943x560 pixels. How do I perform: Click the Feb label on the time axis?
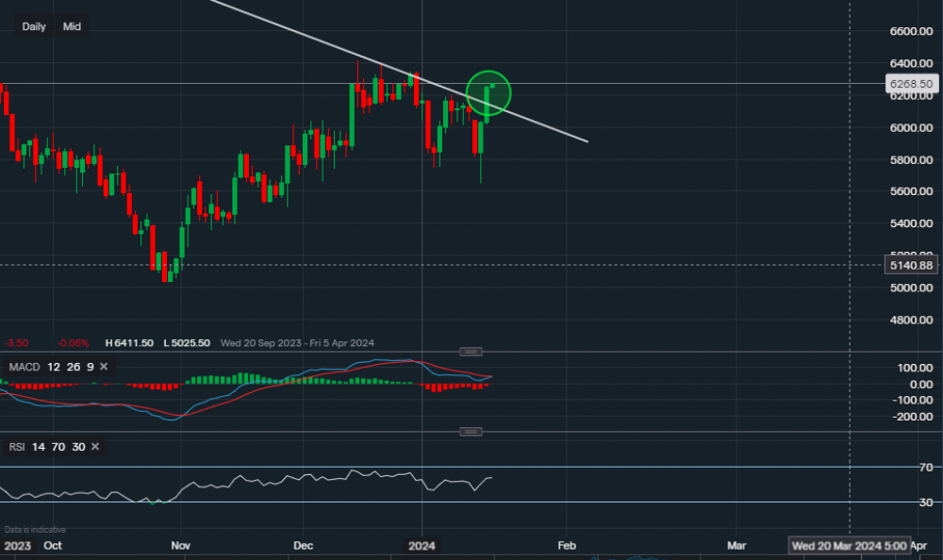[566, 546]
